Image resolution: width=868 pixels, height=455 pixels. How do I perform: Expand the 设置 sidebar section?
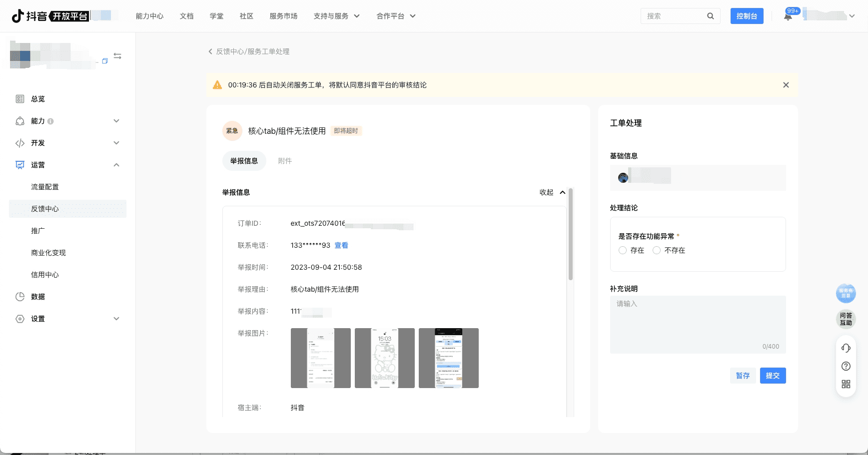[x=116, y=319]
